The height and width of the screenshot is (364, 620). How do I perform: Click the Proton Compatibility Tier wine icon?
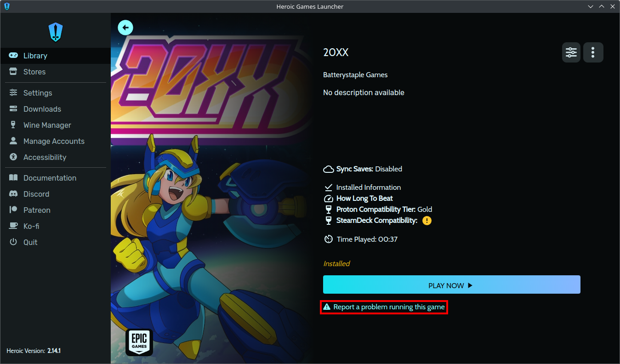pos(329,210)
